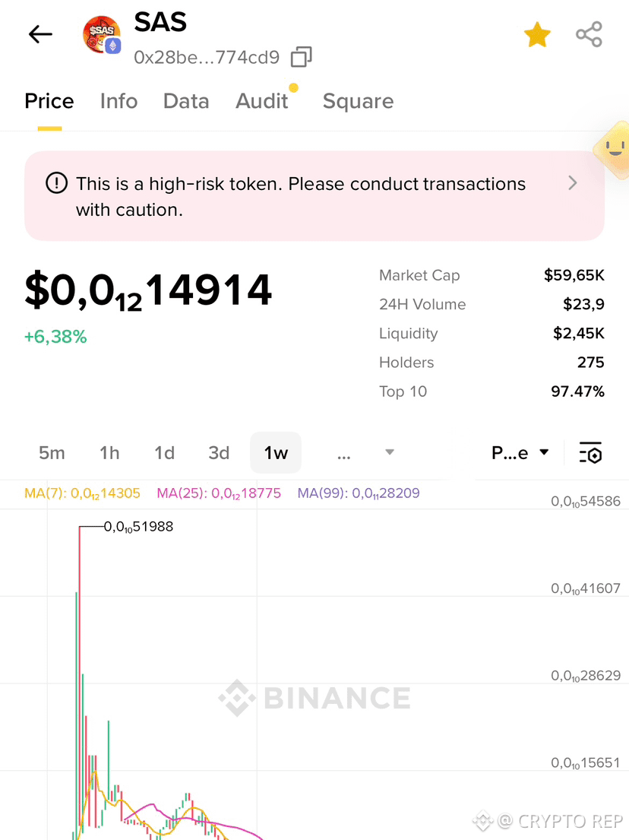This screenshot has height=840, width=629.
Task: Tap the back arrow icon
Action: (x=40, y=34)
